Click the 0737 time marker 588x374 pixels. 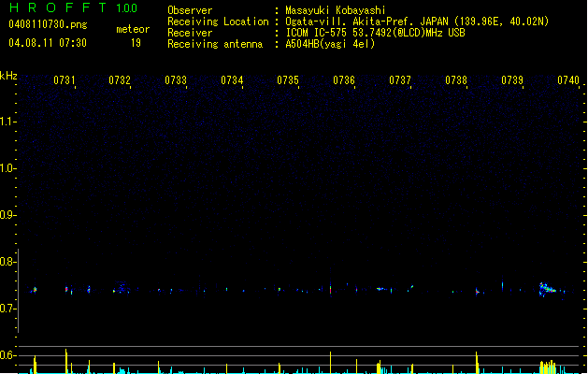click(400, 80)
